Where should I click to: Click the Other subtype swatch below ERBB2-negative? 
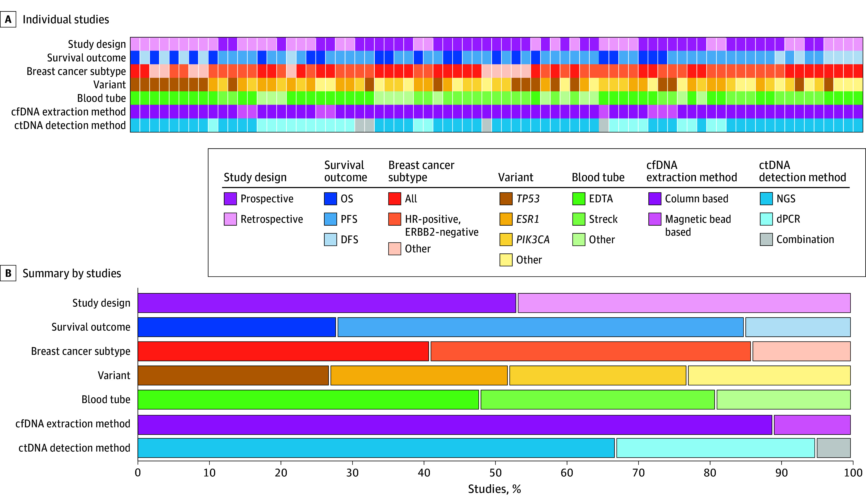[395, 249]
